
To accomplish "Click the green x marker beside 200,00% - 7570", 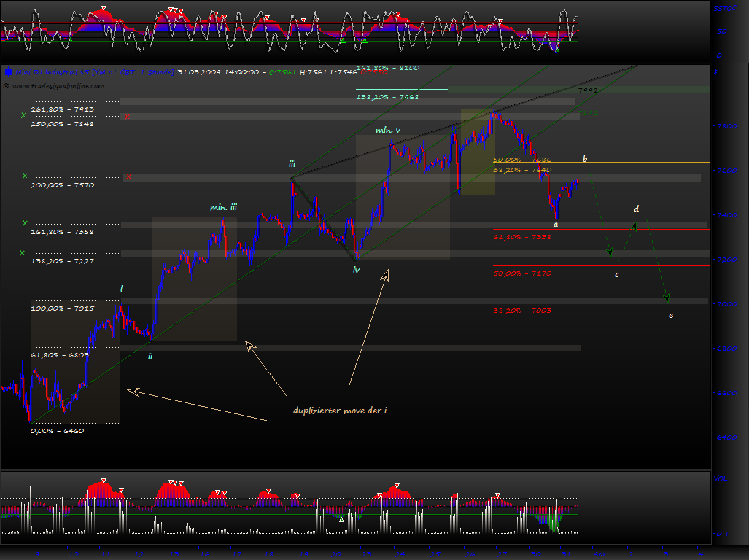I will coord(25,176).
